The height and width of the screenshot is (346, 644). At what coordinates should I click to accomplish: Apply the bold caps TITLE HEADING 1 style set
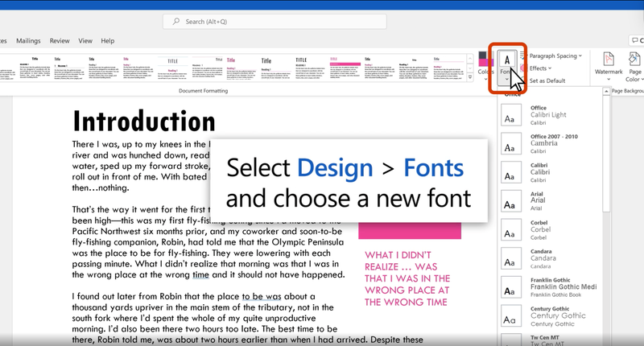310,68
